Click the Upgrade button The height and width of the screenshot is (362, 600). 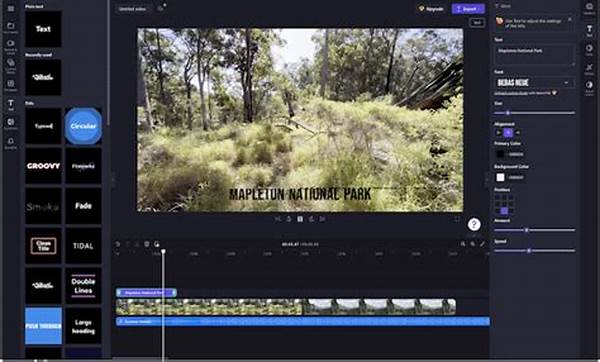click(431, 8)
